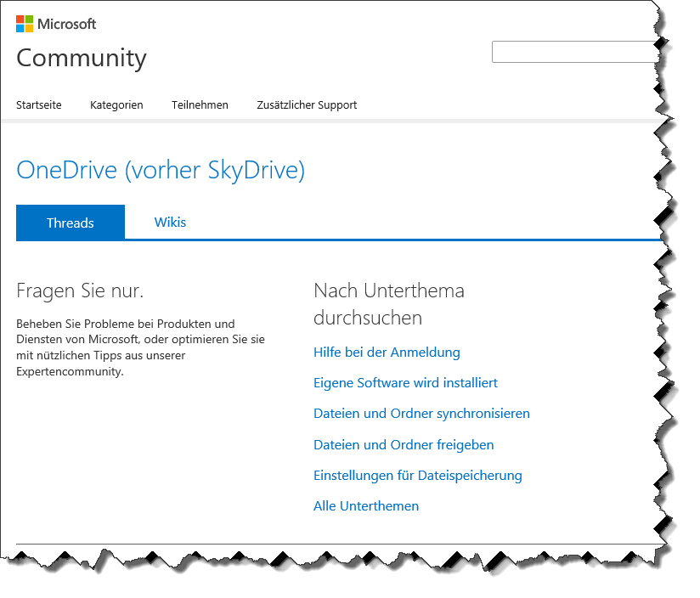Open Einstellungen für Dateispeicherung link
This screenshot has width=700, height=598.
[x=417, y=476]
